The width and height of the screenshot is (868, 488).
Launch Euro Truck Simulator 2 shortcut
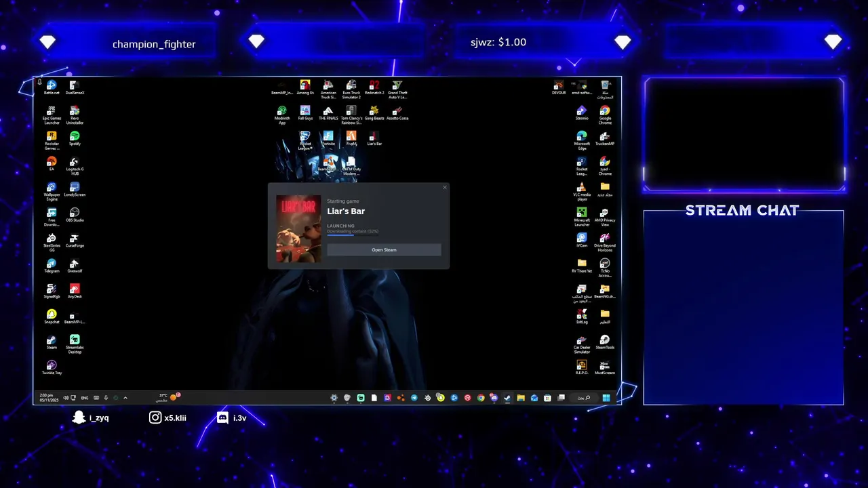point(351,89)
